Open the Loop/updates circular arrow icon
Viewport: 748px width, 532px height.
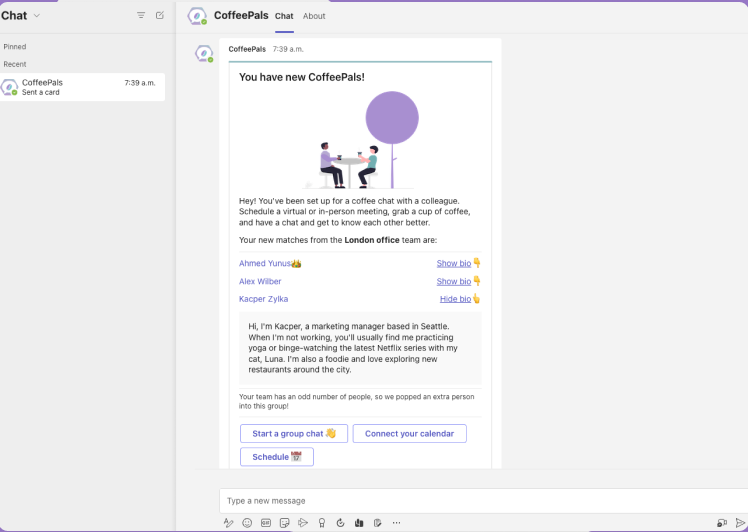(340, 523)
